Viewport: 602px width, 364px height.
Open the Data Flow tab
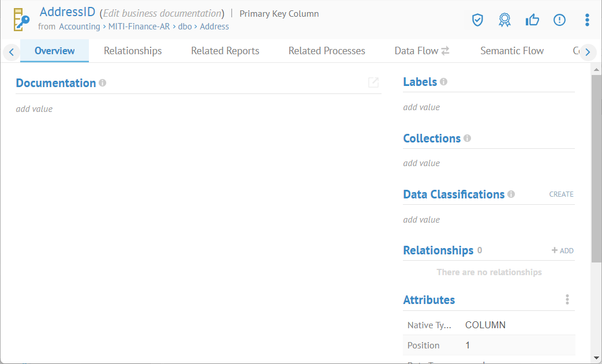pyautogui.click(x=421, y=51)
